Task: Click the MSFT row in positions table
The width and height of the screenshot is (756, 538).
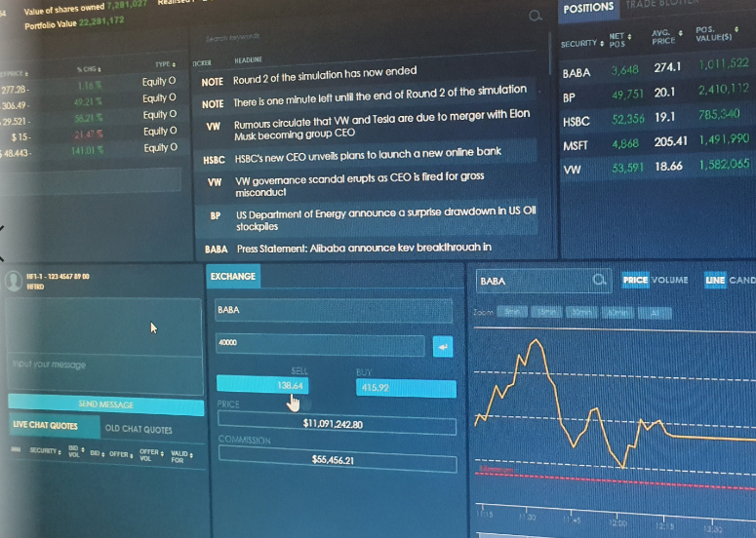Action: point(657,143)
